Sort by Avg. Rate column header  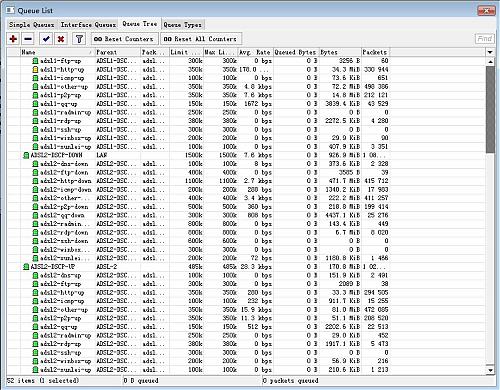coord(255,52)
